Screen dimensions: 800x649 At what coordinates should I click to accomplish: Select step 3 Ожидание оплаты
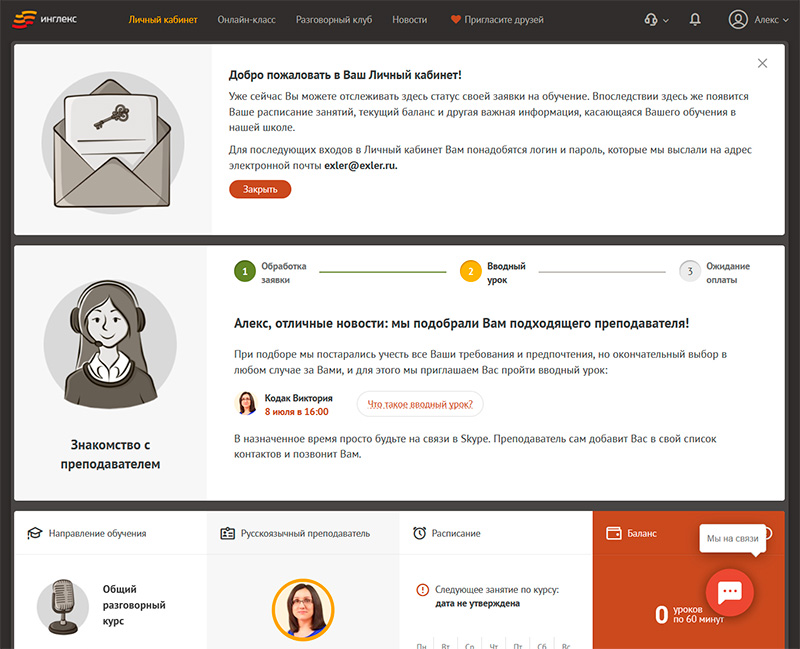pyautogui.click(x=689, y=272)
